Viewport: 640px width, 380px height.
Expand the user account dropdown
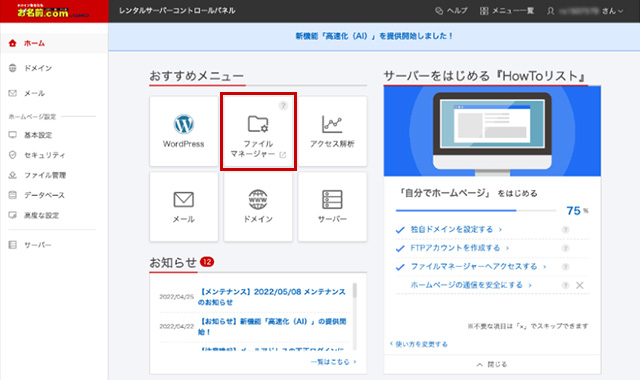coord(585,11)
